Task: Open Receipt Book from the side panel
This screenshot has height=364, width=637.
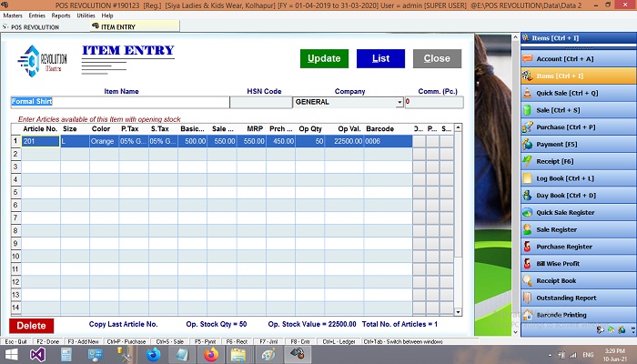Action: 579,280
